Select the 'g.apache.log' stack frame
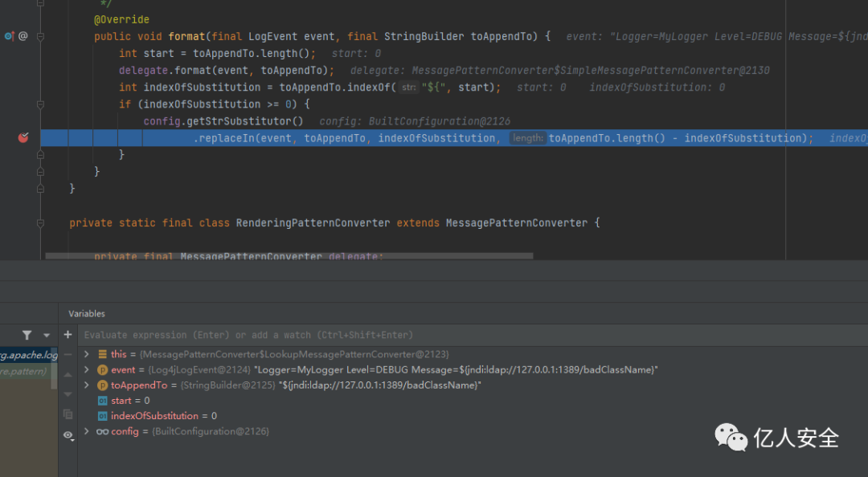The height and width of the screenshot is (477, 868). click(29, 355)
